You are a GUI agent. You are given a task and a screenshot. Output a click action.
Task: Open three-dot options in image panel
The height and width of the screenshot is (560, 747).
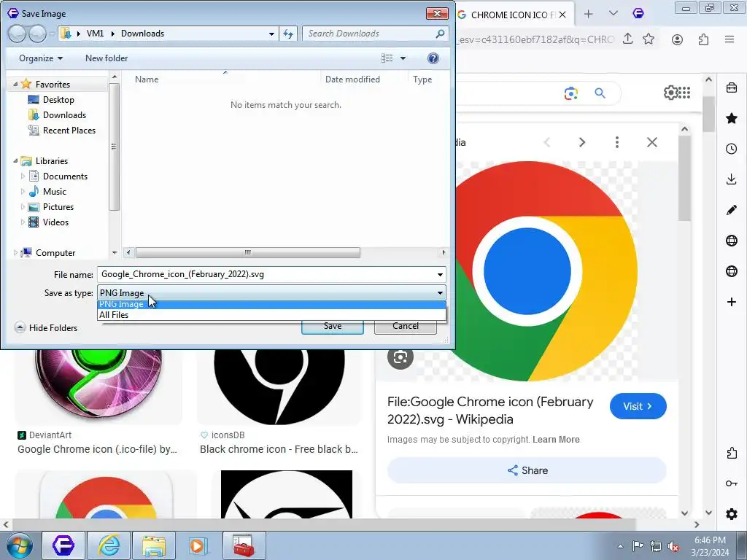pyautogui.click(x=617, y=142)
